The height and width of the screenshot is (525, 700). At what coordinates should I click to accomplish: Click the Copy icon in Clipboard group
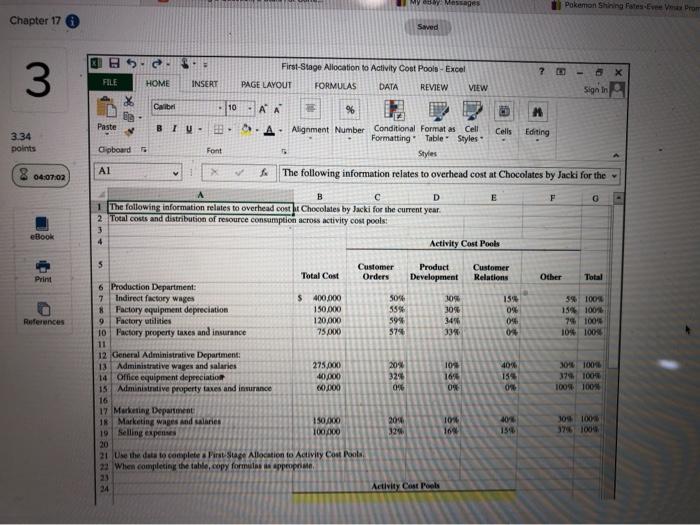click(129, 117)
